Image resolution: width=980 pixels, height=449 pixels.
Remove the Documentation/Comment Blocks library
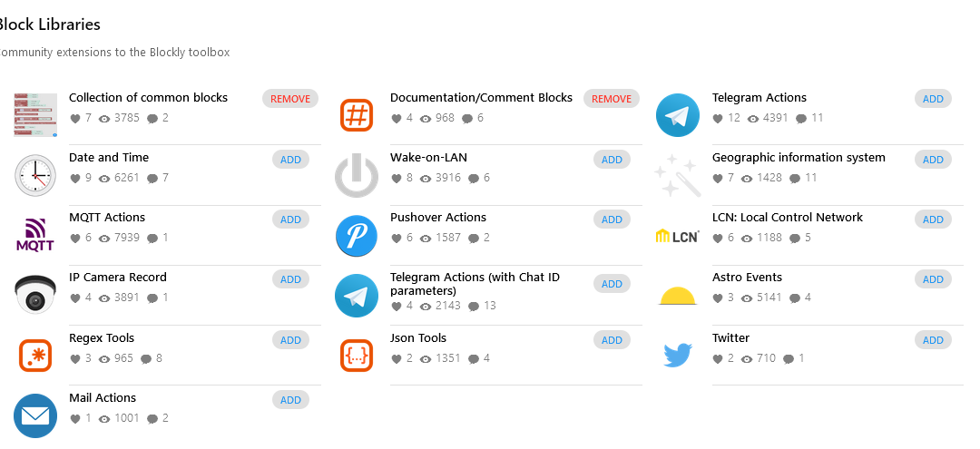click(612, 99)
